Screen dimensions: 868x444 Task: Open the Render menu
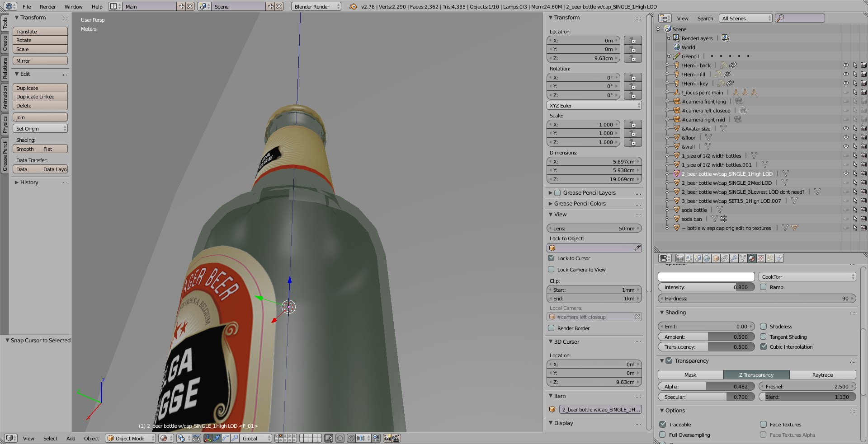(x=47, y=7)
